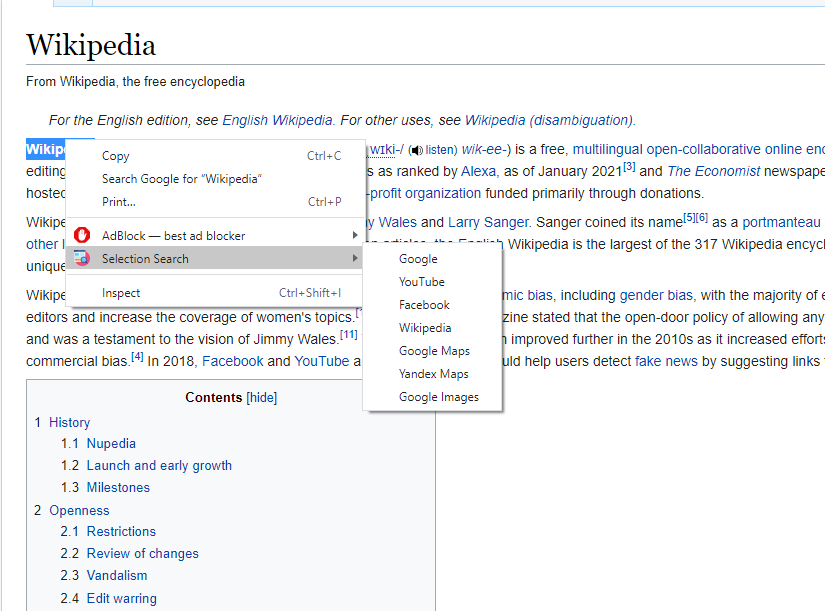Image resolution: width=825 pixels, height=611 pixels.
Task: Select Search Google for "Wikipedia"
Action: [x=181, y=178]
